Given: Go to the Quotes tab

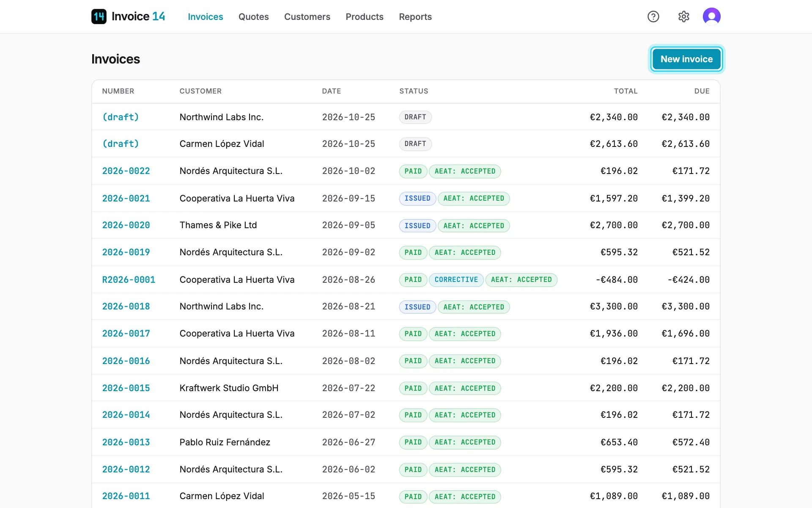Looking at the screenshot, I should click(254, 17).
